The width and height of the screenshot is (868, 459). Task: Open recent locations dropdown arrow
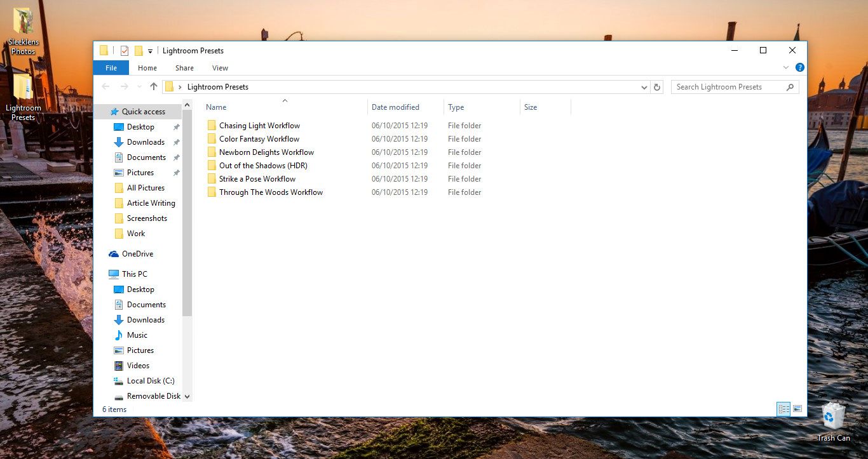(139, 87)
